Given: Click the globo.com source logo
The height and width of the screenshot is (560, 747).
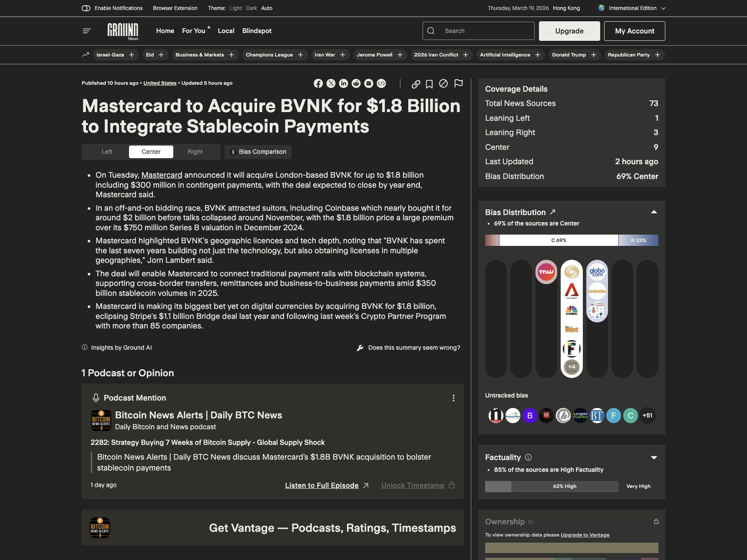Looking at the screenshot, I should 597,272.
